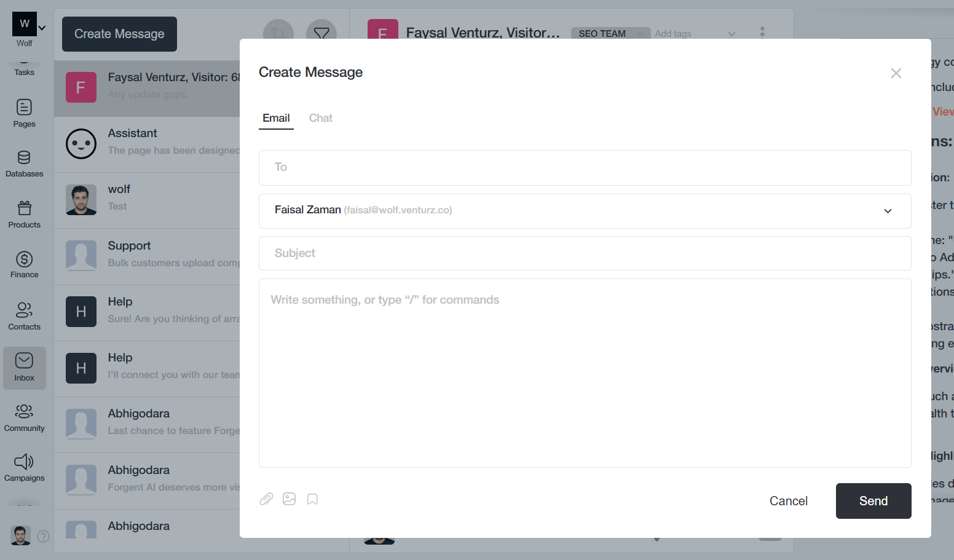Switch to the Chat tab
The image size is (954, 560).
[320, 118]
